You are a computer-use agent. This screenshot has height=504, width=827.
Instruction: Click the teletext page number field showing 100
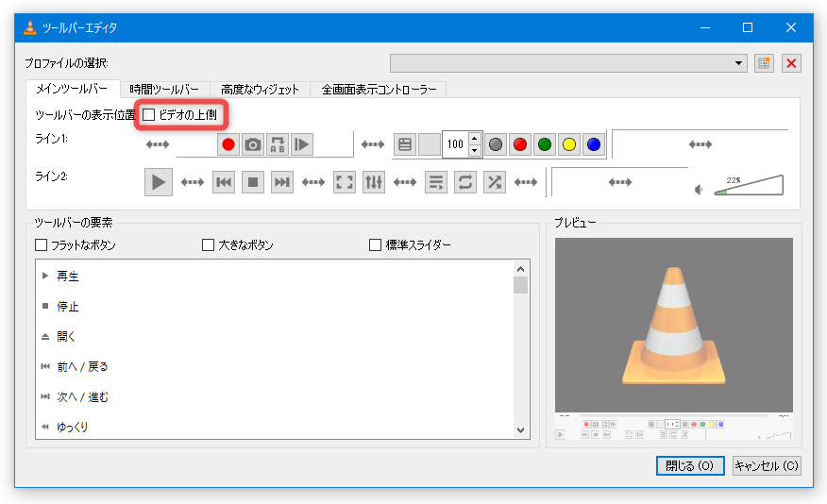coord(455,144)
